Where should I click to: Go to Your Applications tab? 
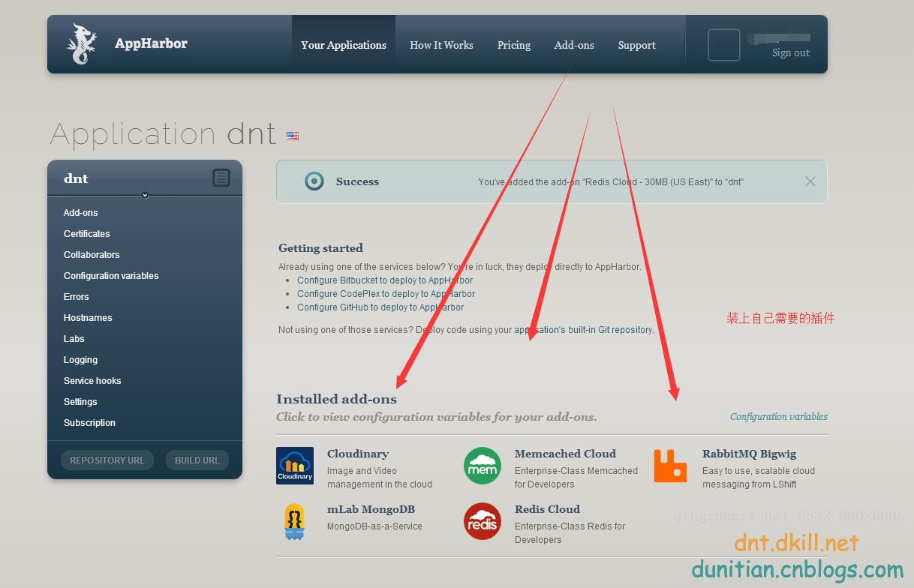pos(344,45)
